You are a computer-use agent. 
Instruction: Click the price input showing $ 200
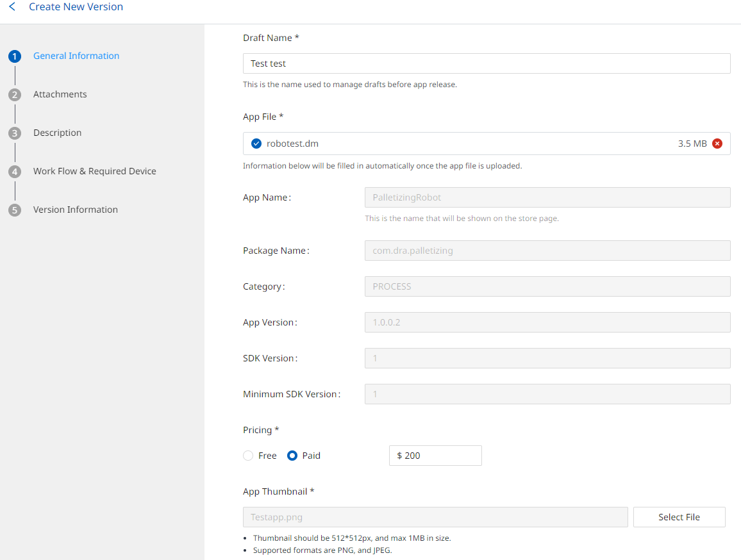coord(435,456)
